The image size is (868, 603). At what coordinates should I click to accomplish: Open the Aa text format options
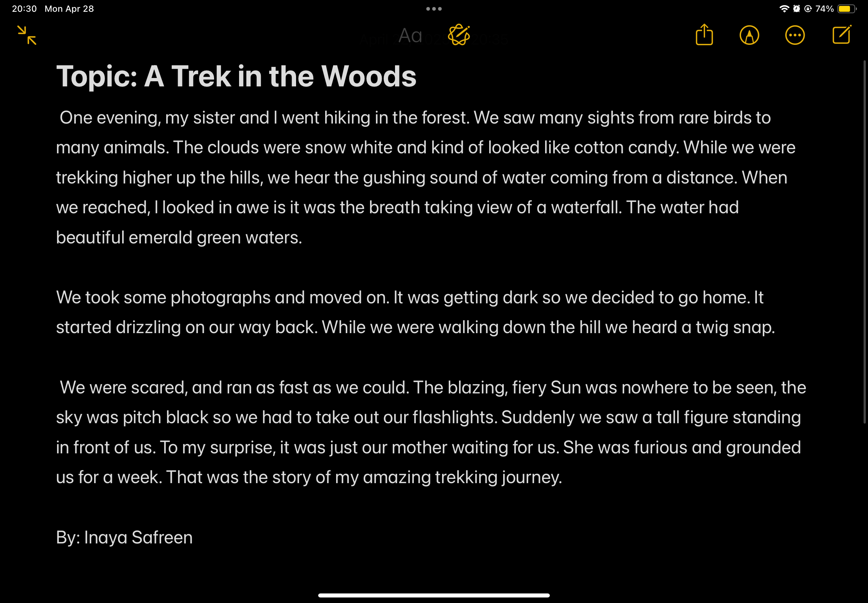tap(410, 36)
